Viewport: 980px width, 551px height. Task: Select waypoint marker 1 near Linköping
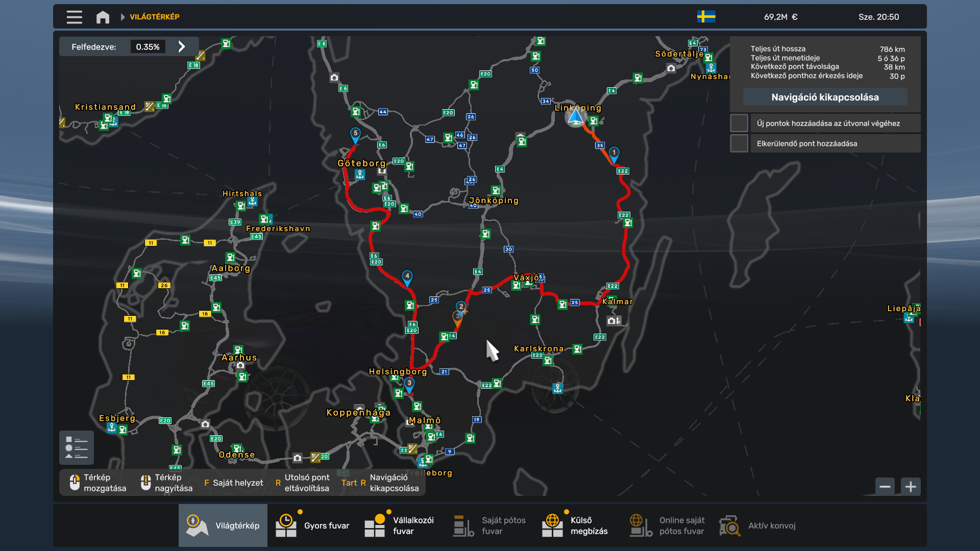point(614,155)
